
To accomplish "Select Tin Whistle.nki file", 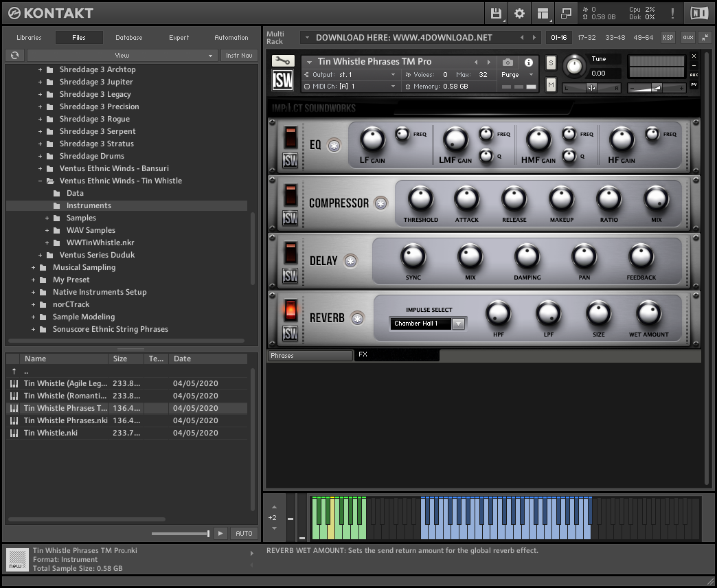I will point(127,433).
